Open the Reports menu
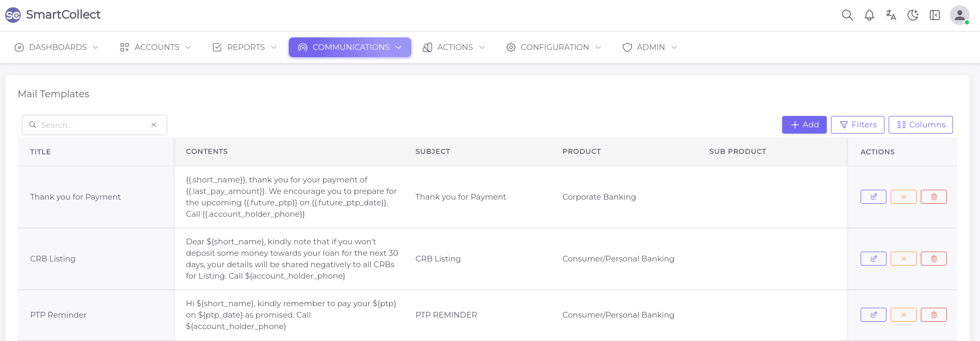Viewport: 980px width, 341px height. point(245,47)
